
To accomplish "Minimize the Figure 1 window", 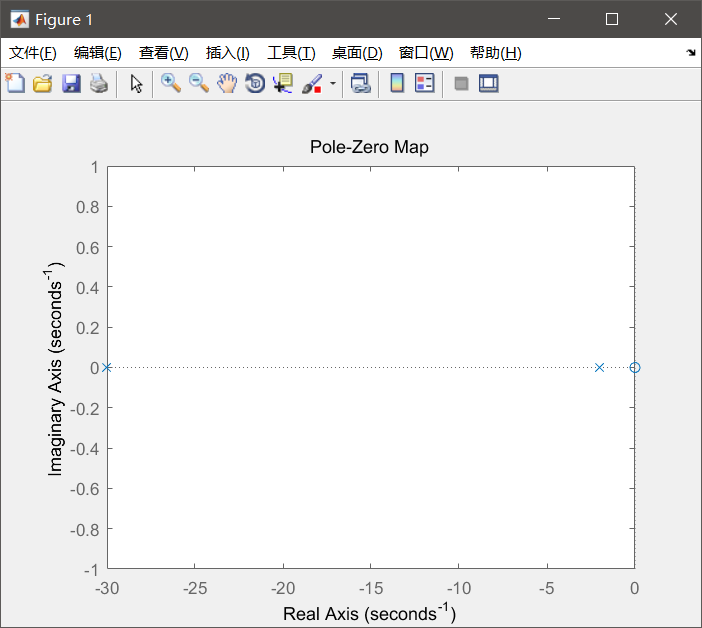I will click(x=554, y=19).
